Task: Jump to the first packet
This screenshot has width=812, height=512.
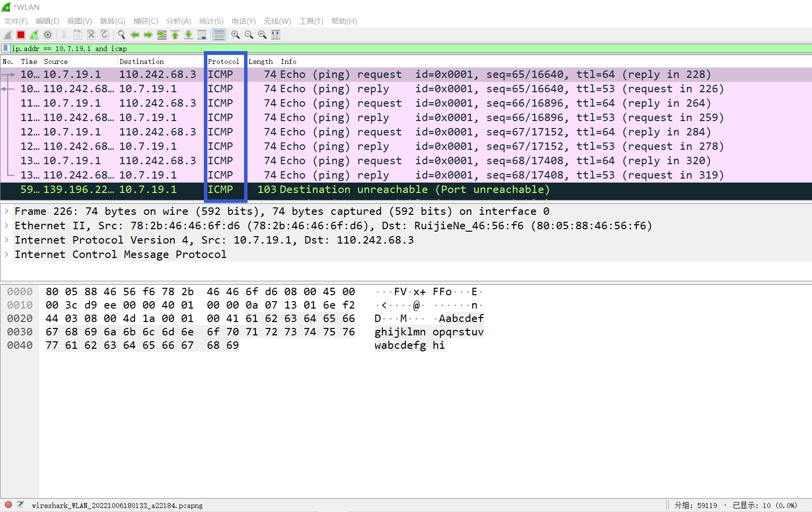Action: click(x=175, y=35)
